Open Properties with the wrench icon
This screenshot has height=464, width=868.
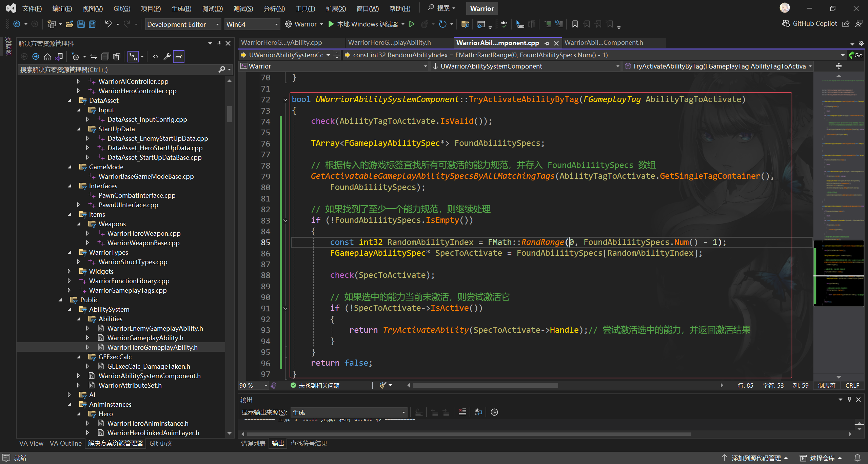tap(167, 57)
